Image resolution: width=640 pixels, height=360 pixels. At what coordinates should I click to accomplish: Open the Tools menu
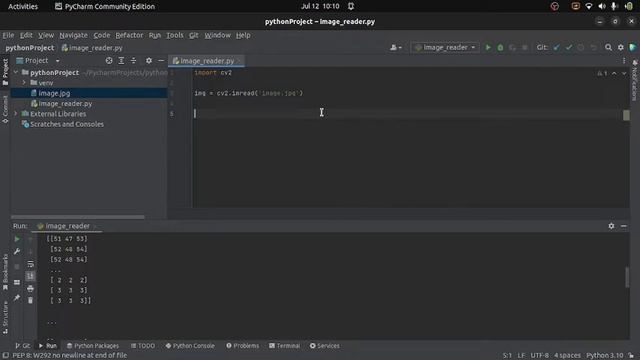click(175, 35)
